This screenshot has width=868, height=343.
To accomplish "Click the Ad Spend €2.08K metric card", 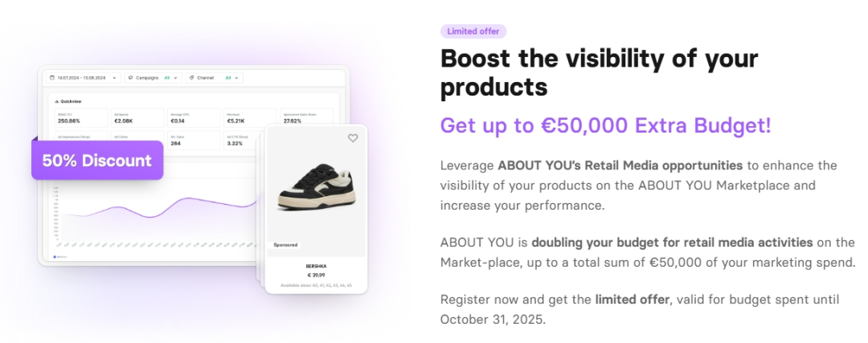I will [136, 118].
